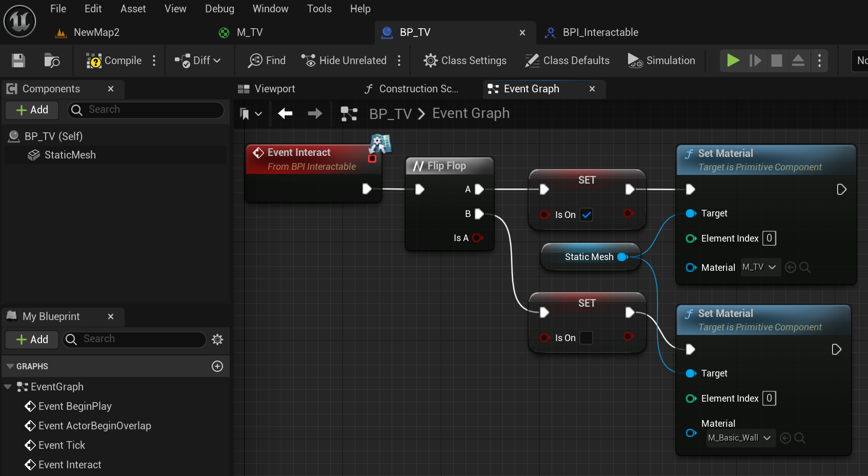The image size is (868, 476).
Task: Click the graph icon beside the BP_TV breadcrumb
Action: (x=349, y=113)
